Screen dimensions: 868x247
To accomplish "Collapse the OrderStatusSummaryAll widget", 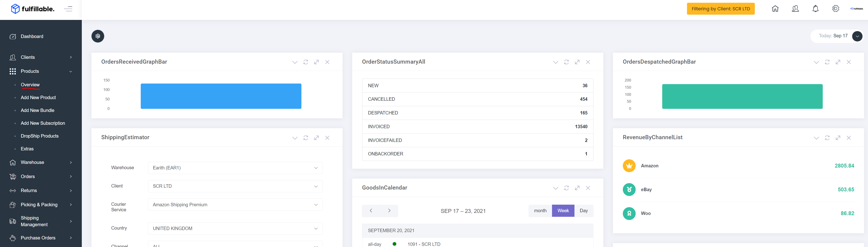I will click(x=556, y=62).
